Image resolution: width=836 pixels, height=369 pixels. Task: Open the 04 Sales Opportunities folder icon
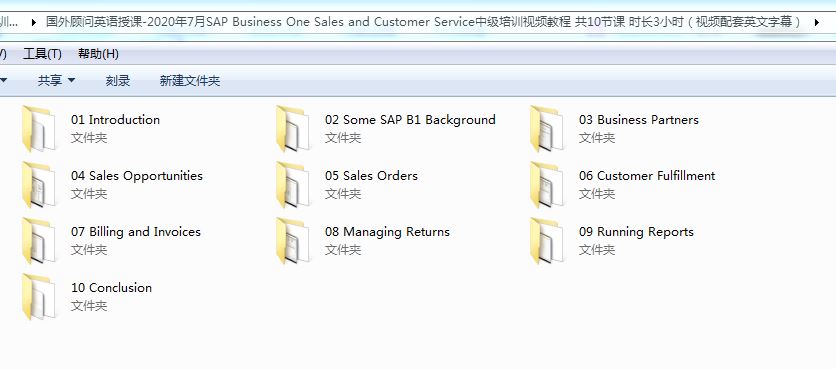click(x=39, y=184)
